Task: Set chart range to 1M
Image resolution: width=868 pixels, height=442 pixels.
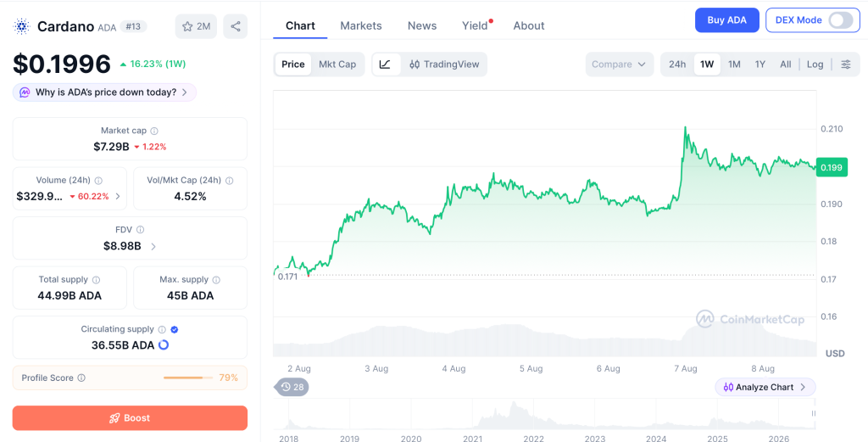Action: point(734,64)
